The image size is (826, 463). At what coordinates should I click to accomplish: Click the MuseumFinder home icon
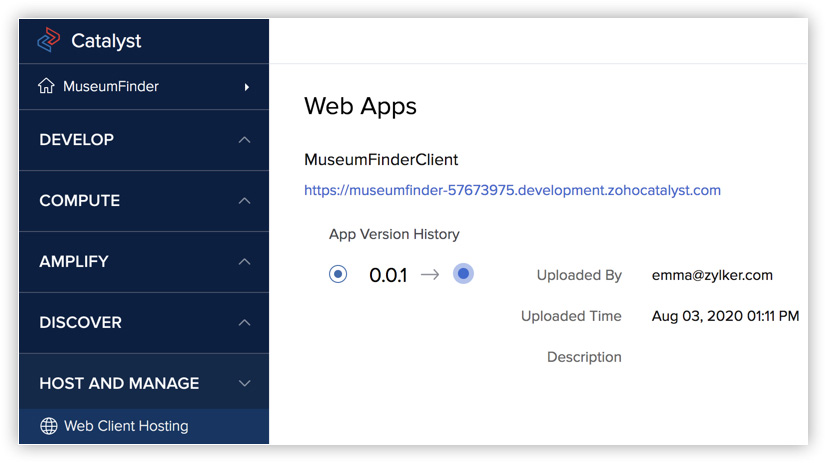click(x=46, y=87)
